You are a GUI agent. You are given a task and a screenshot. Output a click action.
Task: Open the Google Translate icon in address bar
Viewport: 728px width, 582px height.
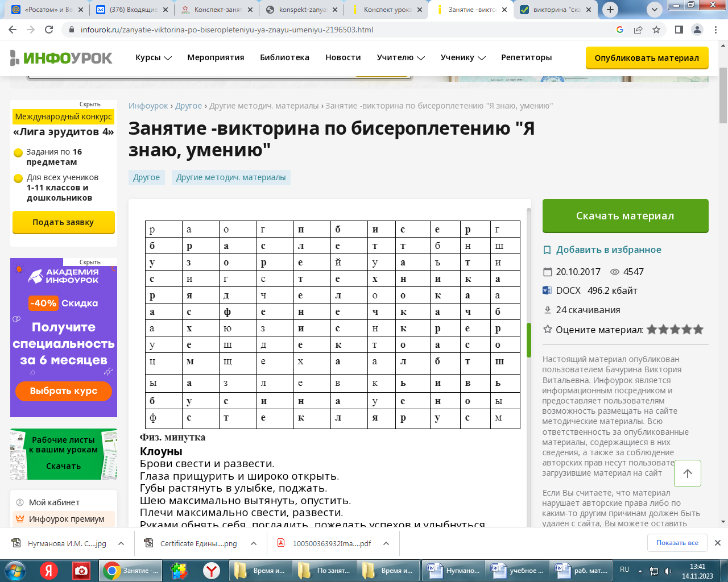[x=620, y=30]
